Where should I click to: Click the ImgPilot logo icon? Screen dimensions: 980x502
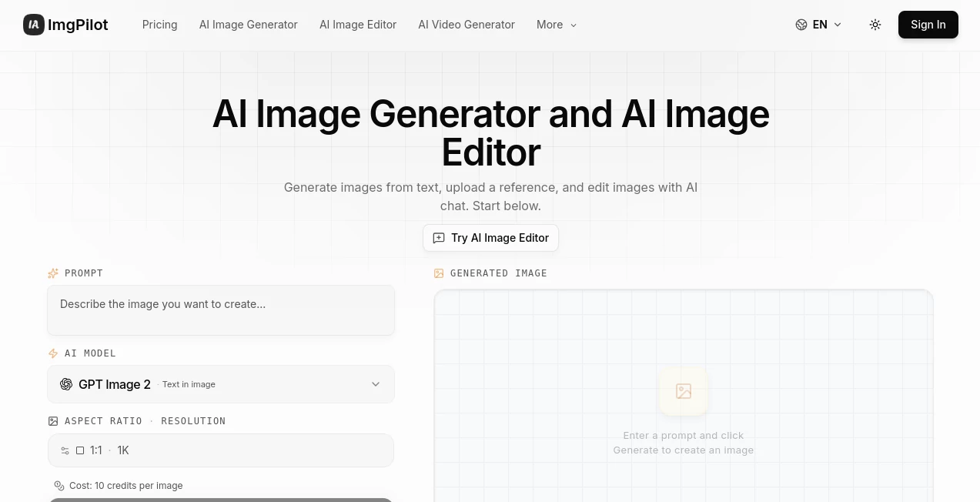click(x=34, y=25)
